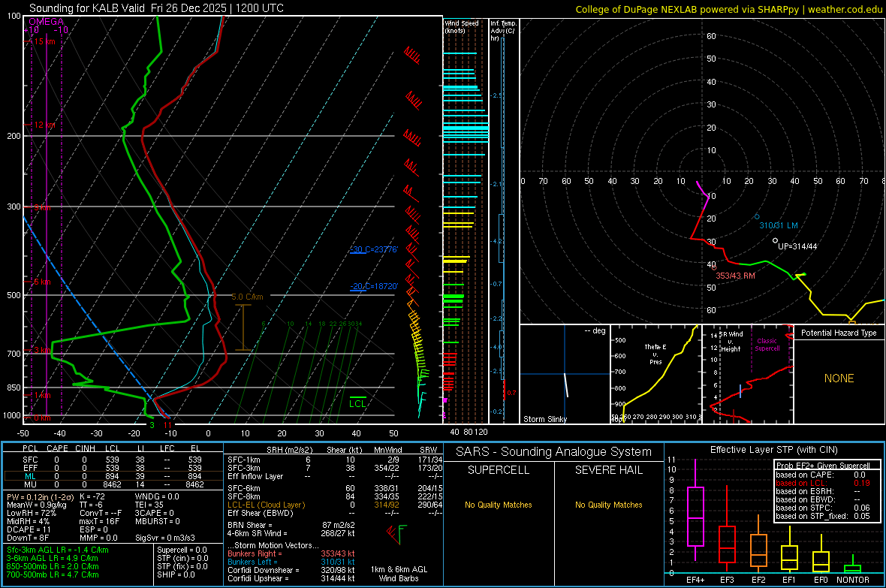The width and height of the screenshot is (886, 588).
Task: Click the red 'based on LCL' row
Action: pos(823,483)
